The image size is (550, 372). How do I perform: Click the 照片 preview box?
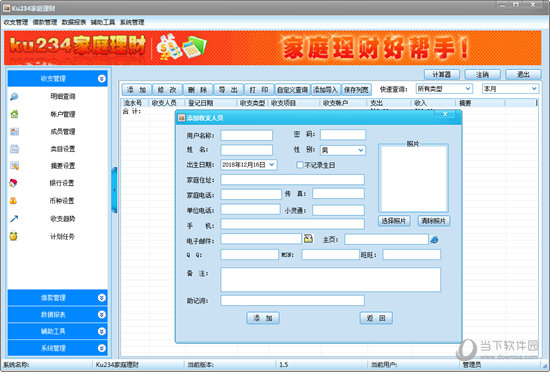[413, 179]
